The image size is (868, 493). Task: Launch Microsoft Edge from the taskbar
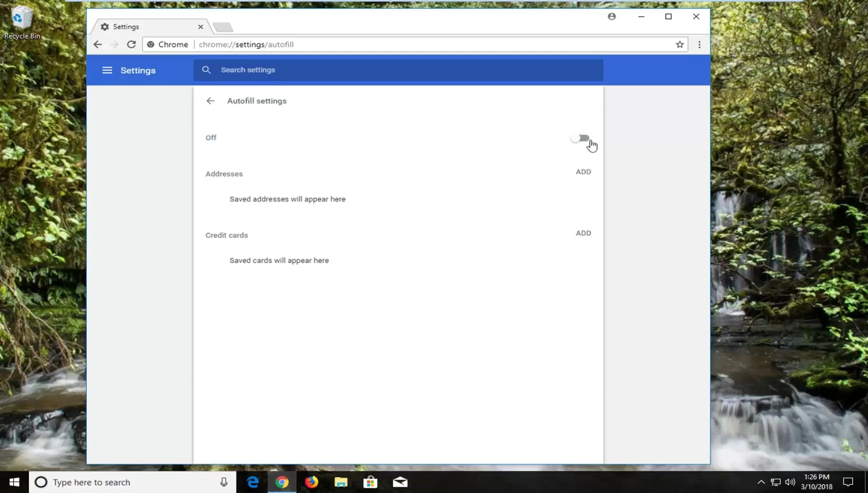pos(252,482)
